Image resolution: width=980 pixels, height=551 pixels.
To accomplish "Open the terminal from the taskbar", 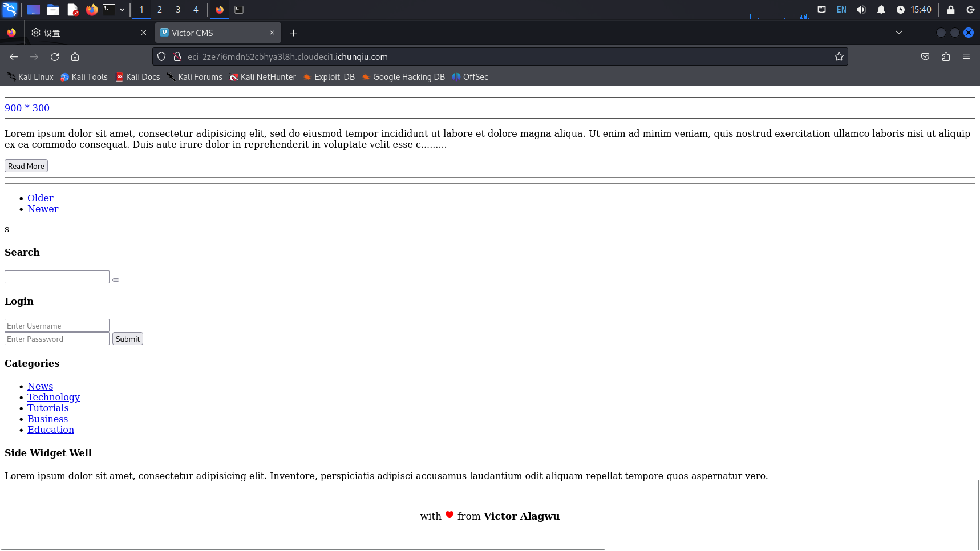I will pos(108,10).
